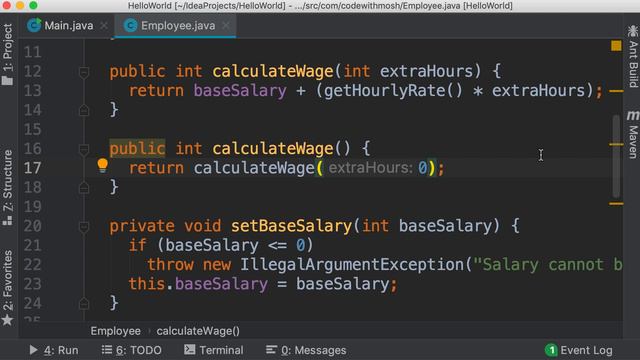The image size is (640, 360).
Task: Click the yellow inspection status indicator
Action: [616, 45]
